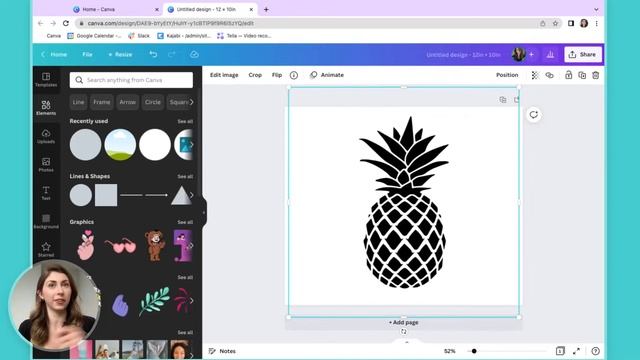The height and width of the screenshot is (360, 640).
Task: Expand Lines & Shapes row arrow
Action: (x=191, y=195)
